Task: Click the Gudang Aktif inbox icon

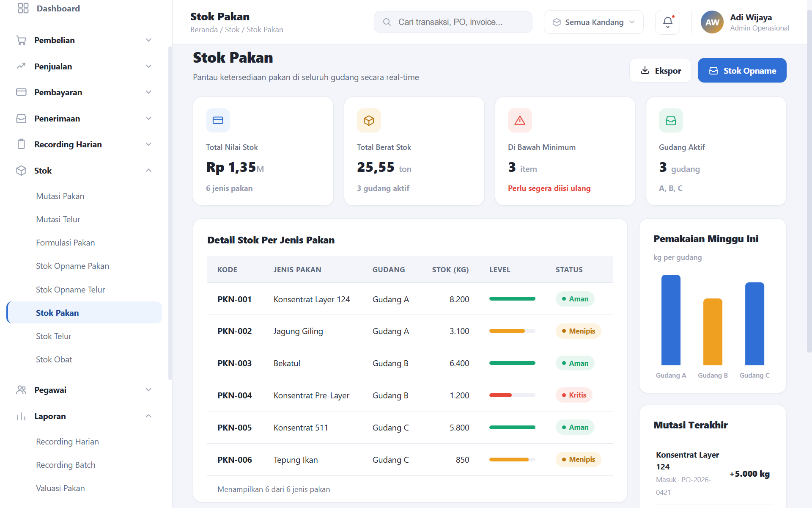Action: [671, 121]
